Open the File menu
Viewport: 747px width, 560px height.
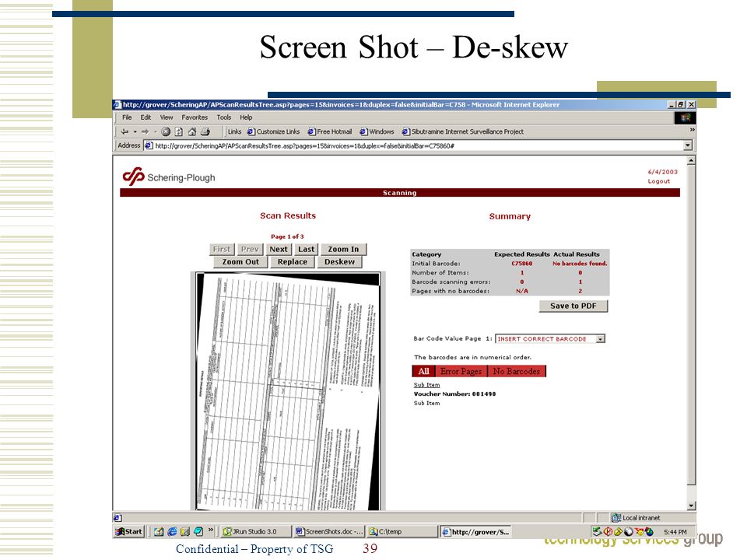(x=127, y=117)
